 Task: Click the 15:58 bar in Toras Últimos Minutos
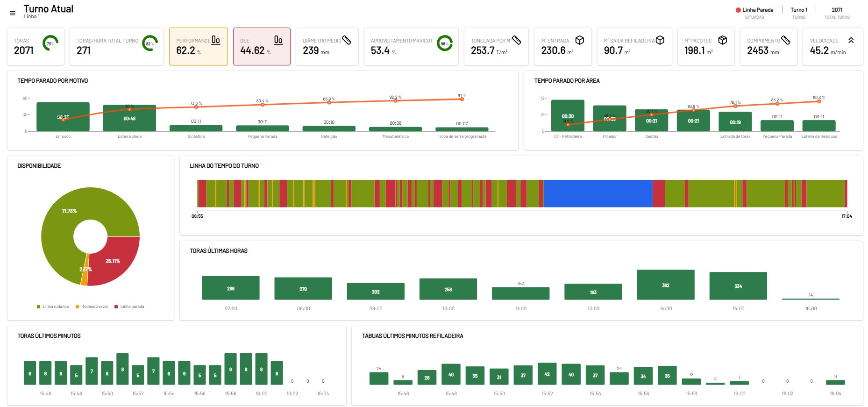[x=230, y=369]
